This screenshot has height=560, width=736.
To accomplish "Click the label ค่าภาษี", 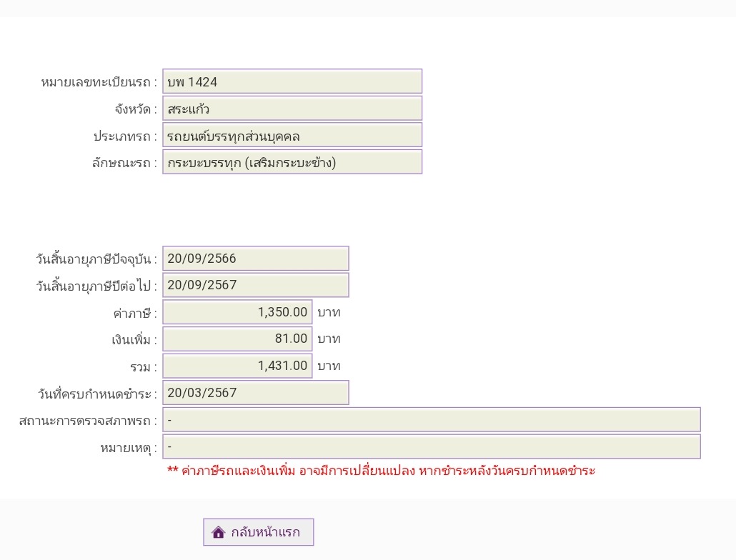I will coord(135,313).
